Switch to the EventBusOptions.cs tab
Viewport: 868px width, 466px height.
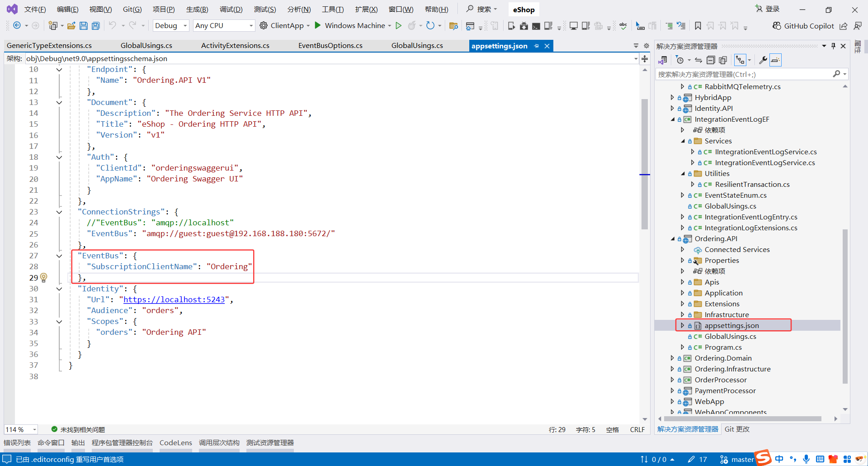pyautogui.click(x=330, y=46)
